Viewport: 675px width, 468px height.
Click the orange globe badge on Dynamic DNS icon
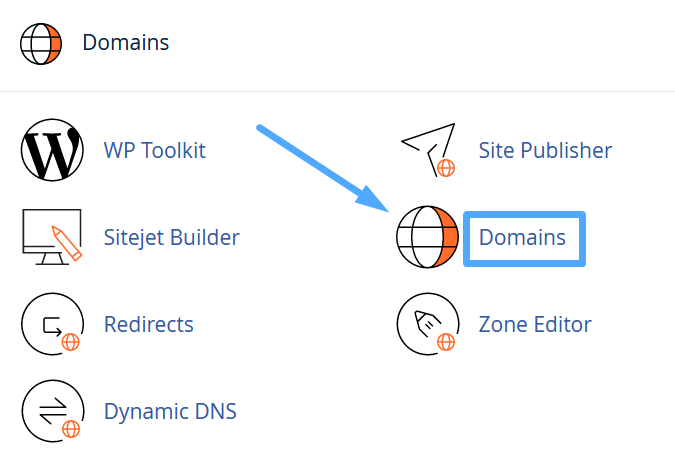click(x=71, y=428)
